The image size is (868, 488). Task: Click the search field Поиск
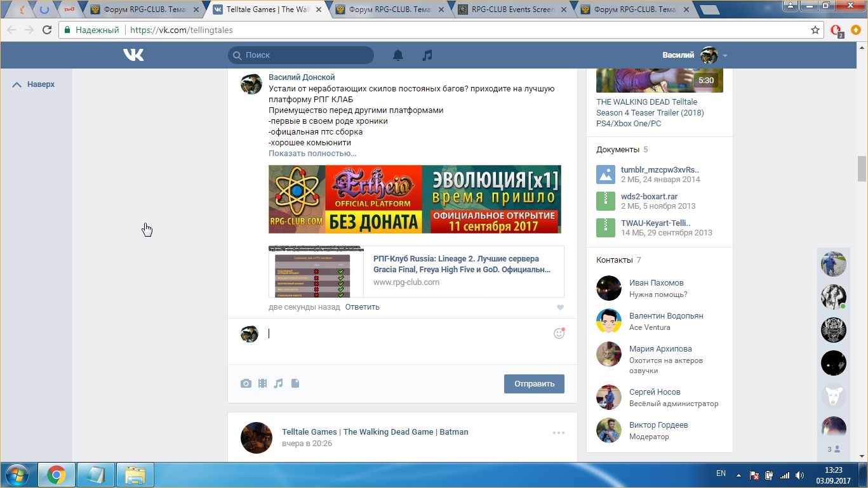(301, 55)
